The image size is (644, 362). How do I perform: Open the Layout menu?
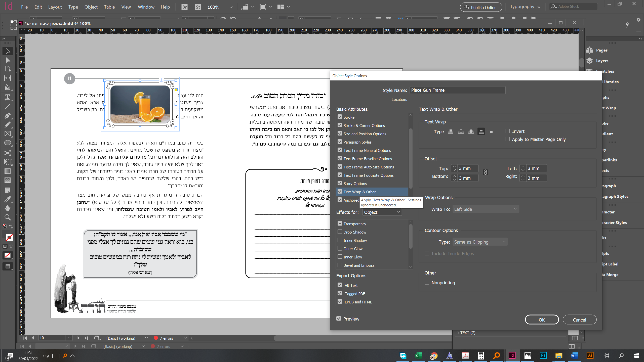coord(55,7)
